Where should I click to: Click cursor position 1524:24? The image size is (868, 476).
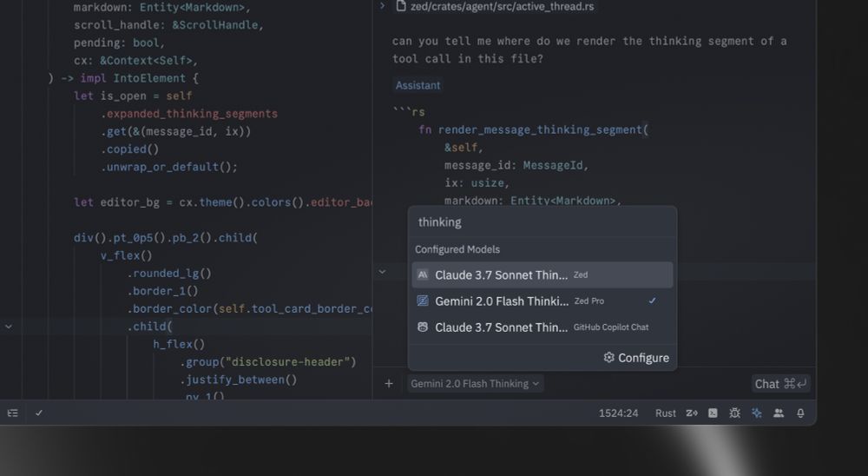(618, 413)
